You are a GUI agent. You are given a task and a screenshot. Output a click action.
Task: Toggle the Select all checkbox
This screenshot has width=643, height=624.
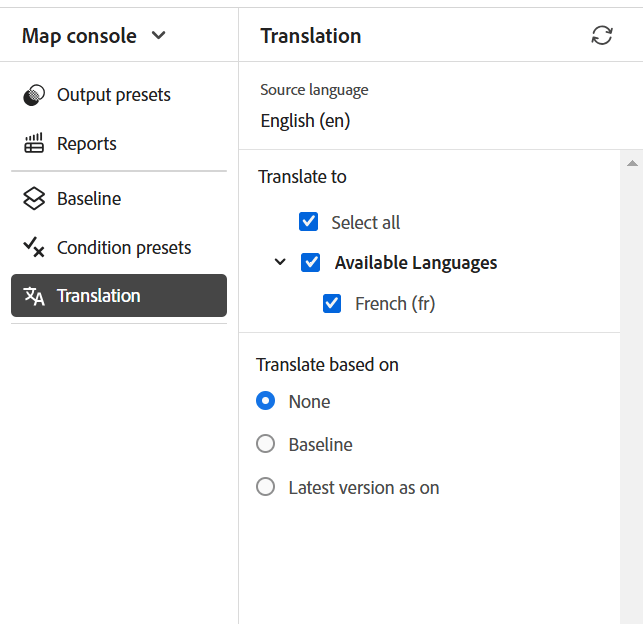(x=308, y=222)
